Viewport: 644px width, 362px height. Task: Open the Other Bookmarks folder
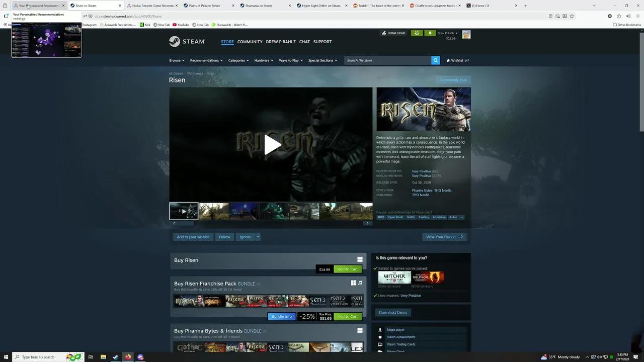[627, 25]
